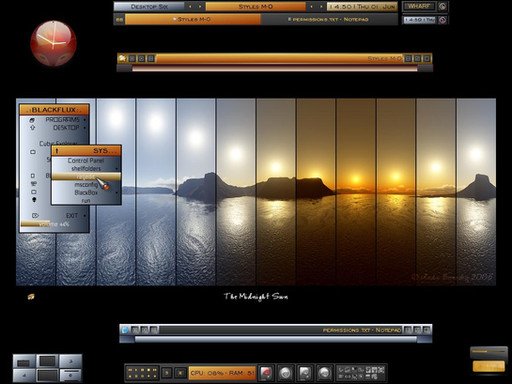Click the document dock icon

(x=305, y=373)
